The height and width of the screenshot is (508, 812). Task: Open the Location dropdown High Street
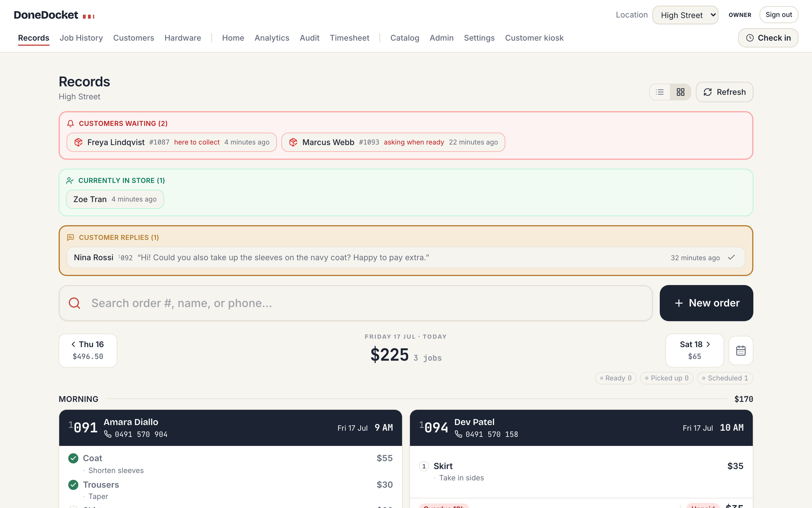point(685,15)
